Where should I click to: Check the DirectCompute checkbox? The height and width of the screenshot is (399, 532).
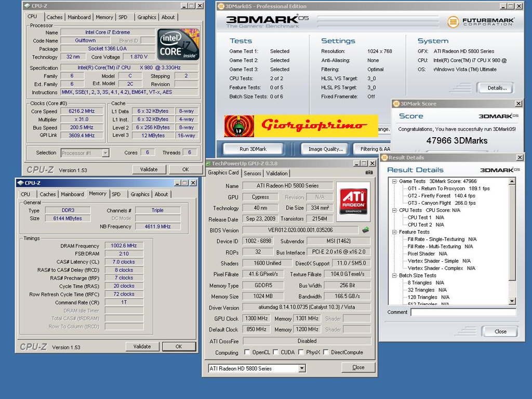tap(326, 352)
